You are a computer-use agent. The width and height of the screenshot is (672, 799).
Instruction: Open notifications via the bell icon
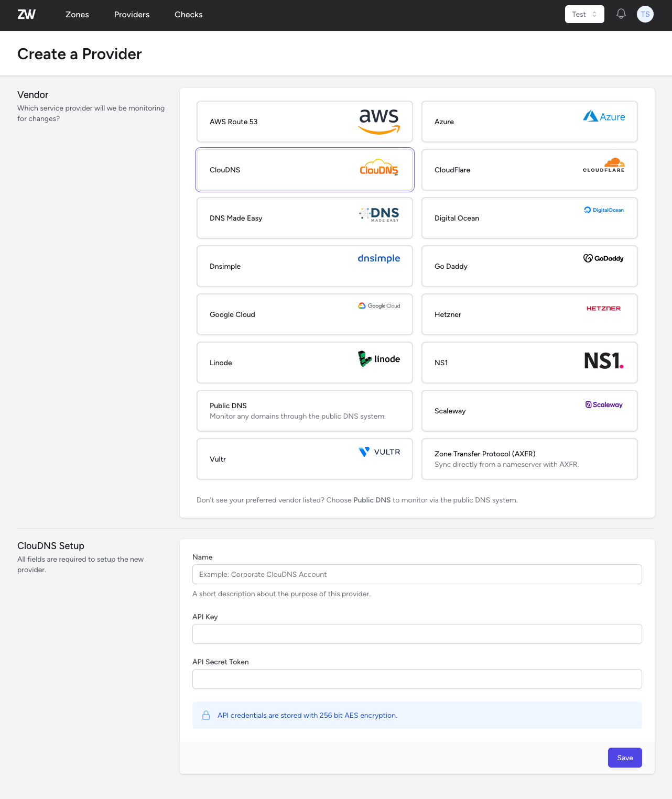(x=621, y=14)
